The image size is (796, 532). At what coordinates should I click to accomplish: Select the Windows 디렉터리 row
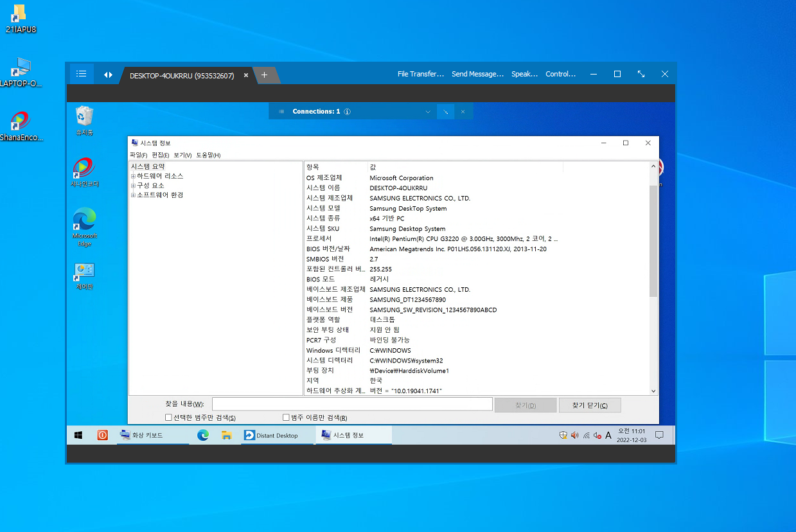(x=476, y=350)
